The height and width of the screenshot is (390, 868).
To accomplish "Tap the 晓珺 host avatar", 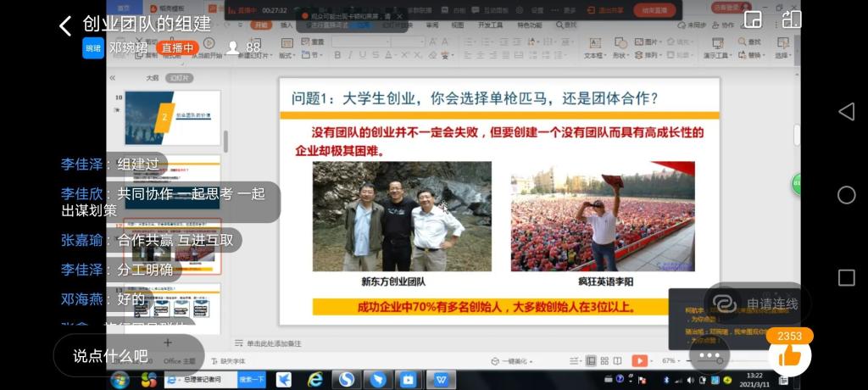I will click(93, 48).
